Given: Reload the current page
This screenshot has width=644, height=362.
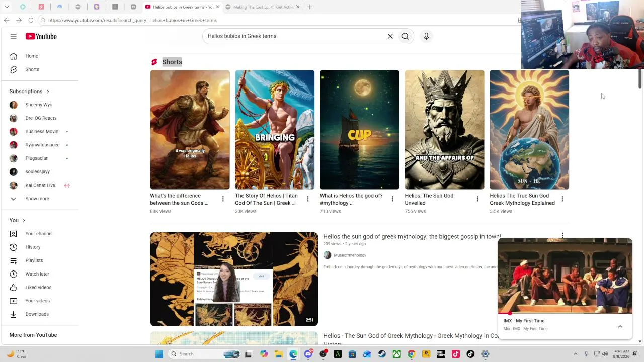Looking at the screenshot, I should click(31, 20).
